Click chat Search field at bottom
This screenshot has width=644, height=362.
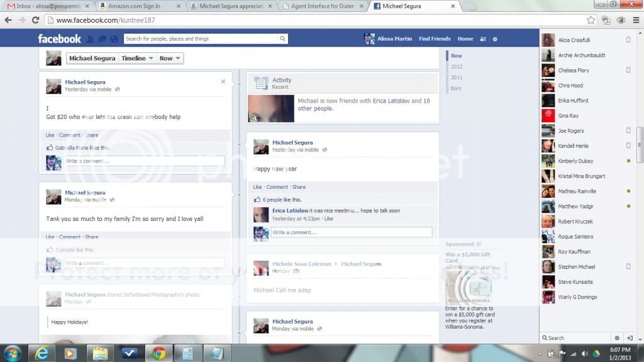[x=577, y=337]
